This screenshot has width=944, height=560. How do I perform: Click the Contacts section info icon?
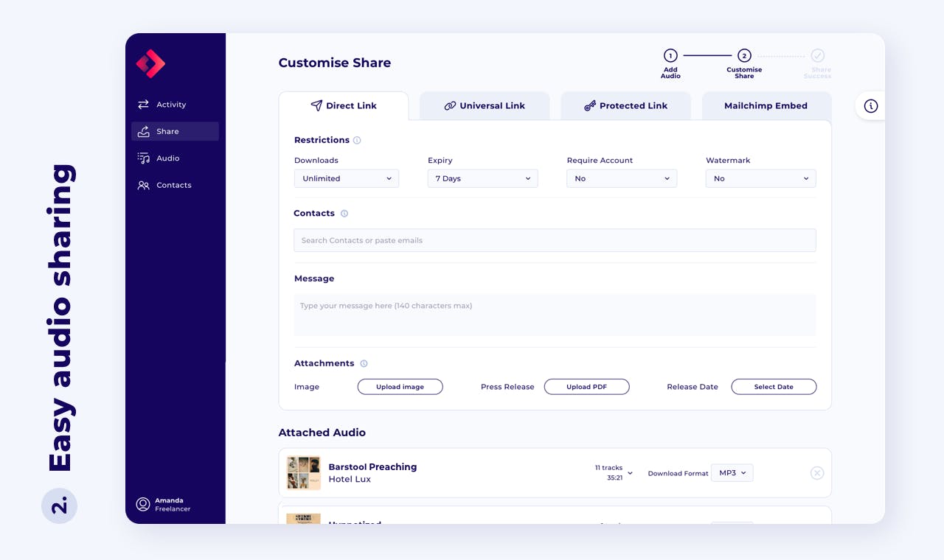point(344,214)
